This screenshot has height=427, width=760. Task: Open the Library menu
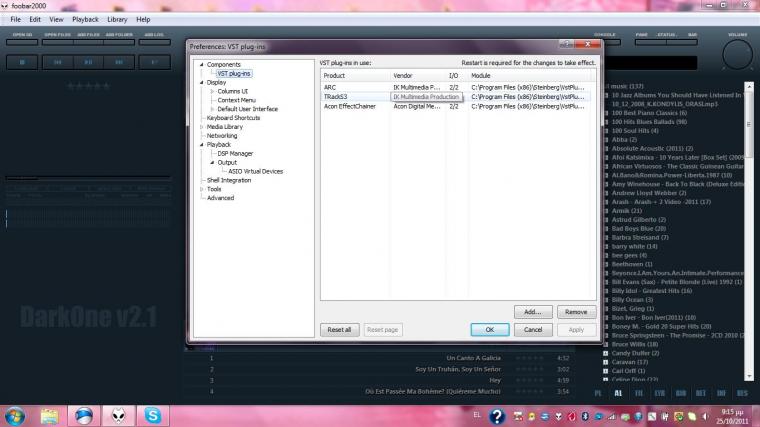tap(117, 19)
